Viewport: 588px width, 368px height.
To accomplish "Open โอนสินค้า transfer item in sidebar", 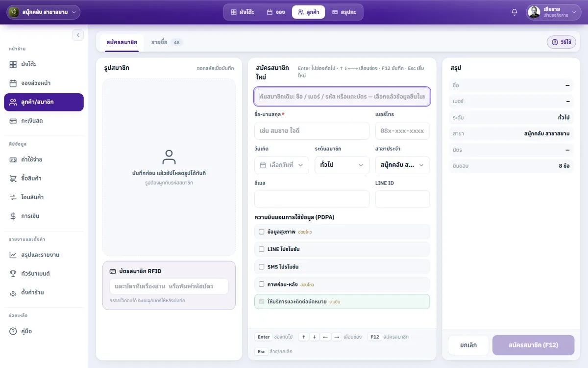I will tap(44, 197).
